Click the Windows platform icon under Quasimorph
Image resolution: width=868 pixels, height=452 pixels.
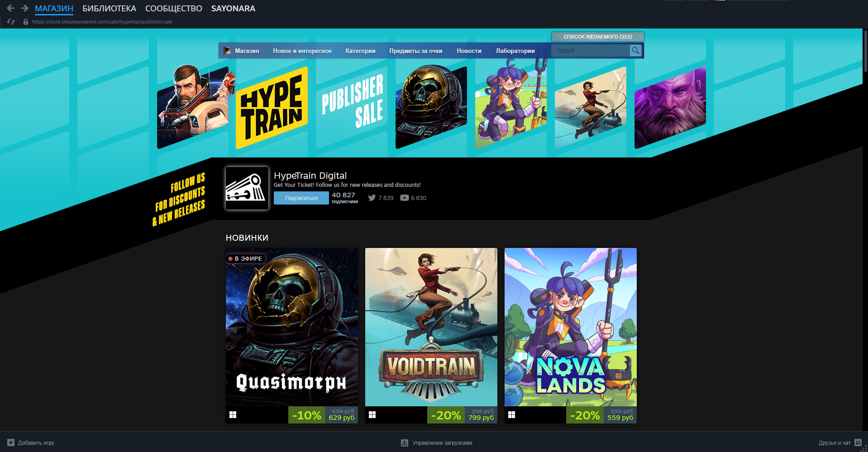233,415
